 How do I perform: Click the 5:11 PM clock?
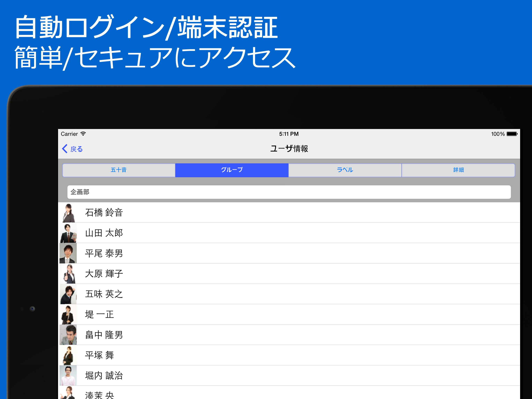click(289, 134)
